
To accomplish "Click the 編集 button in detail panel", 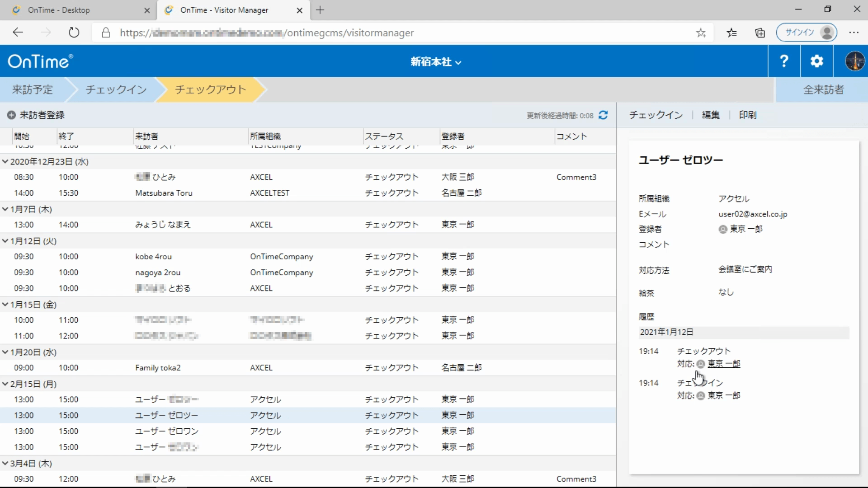I will [710, 115].
